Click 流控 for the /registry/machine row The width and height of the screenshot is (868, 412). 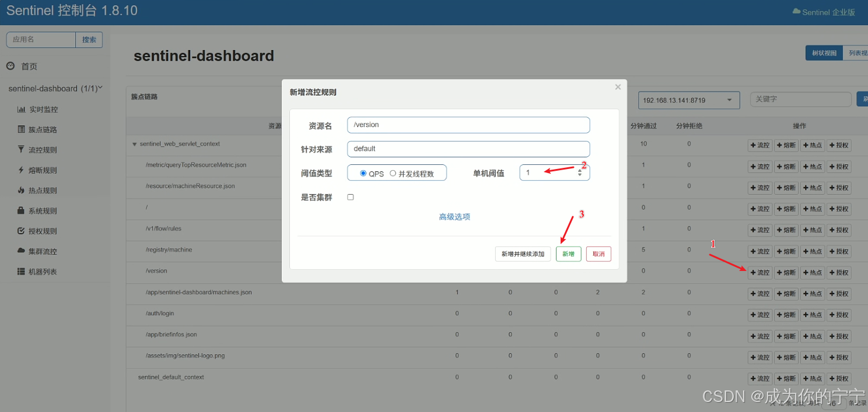(x=760, y=251)
